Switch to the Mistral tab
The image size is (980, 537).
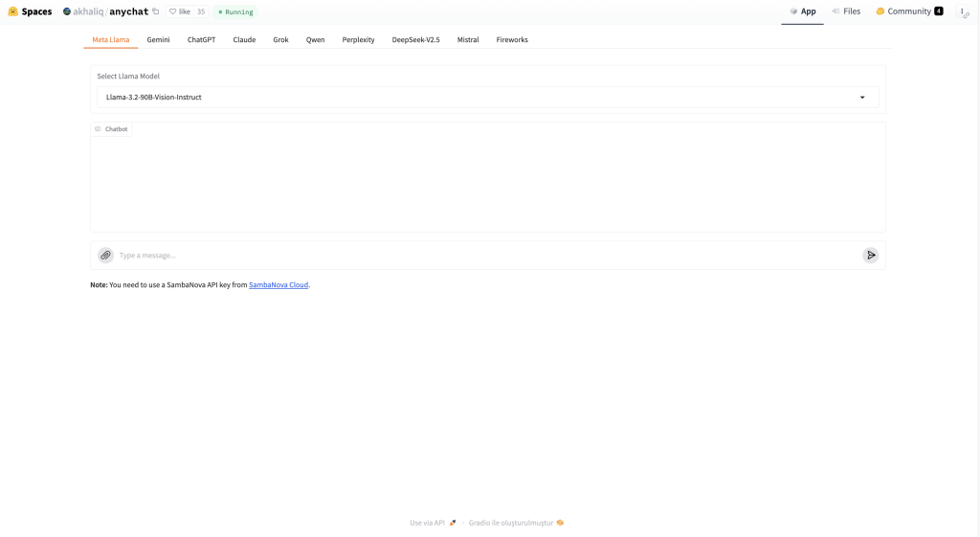(467, 39)
